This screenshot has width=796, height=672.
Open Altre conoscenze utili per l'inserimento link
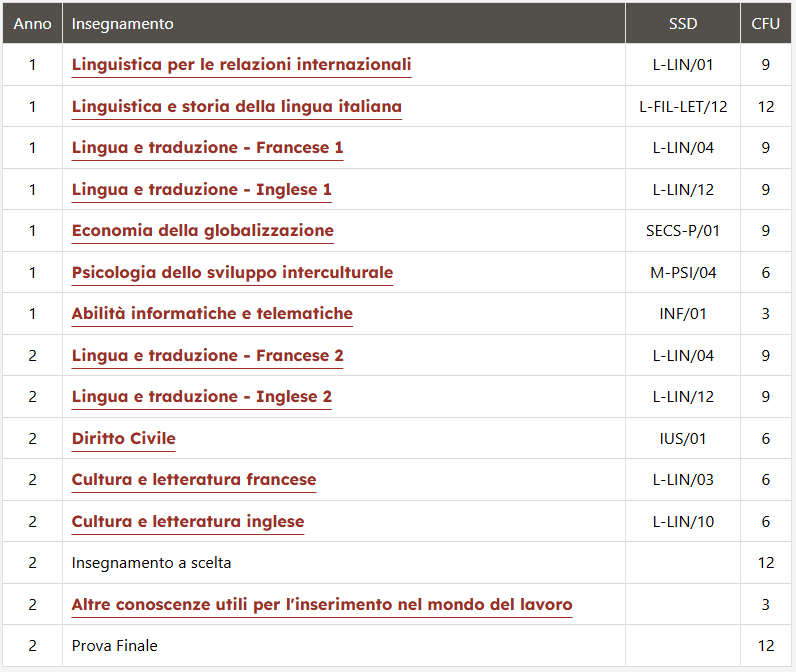[322, 605]
